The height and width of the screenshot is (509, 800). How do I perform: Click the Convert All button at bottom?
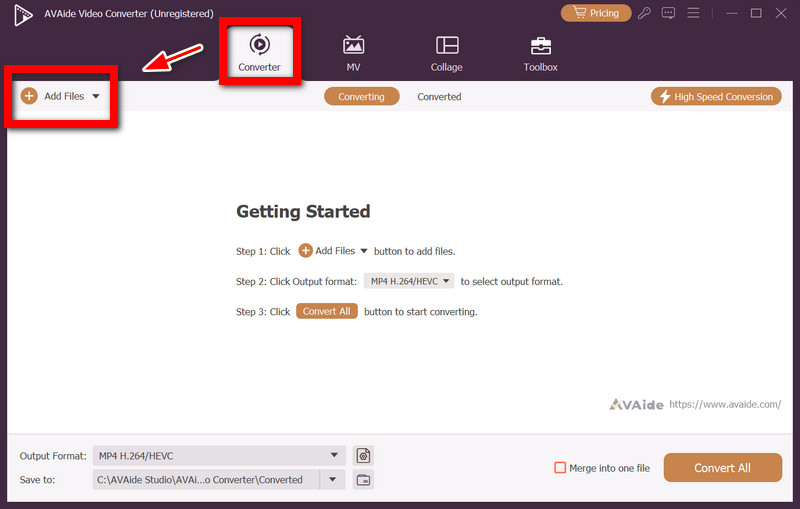[722, 468]
